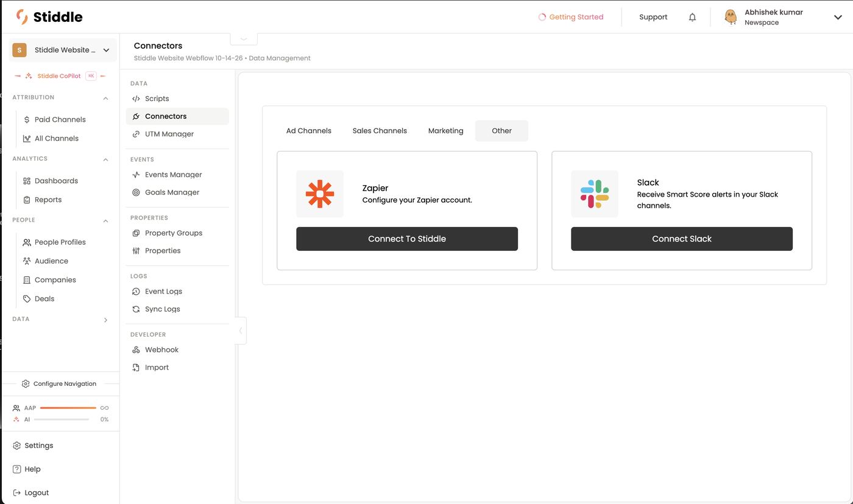Switch to the Marketing tab
853x504 pixels.
(x=445, y=131)
